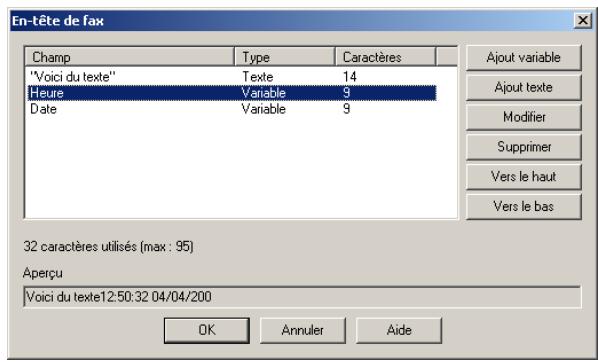Move the field down with Vers le bas

(524, 206)
